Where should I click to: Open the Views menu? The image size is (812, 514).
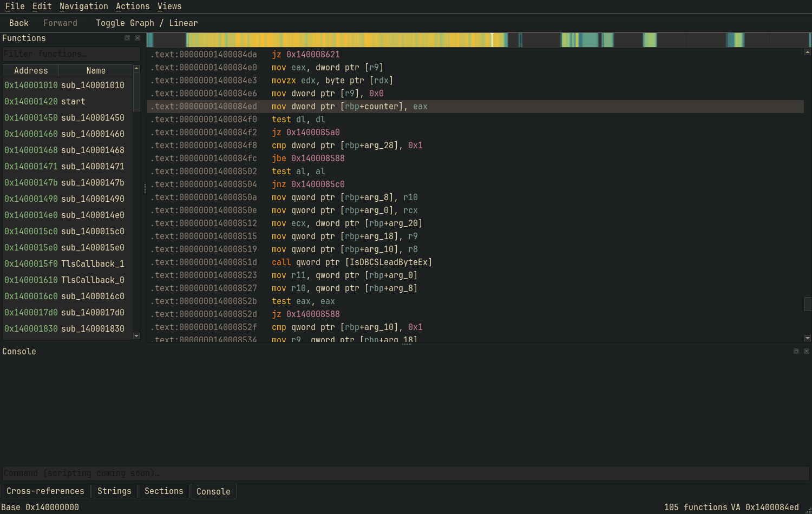169,6
